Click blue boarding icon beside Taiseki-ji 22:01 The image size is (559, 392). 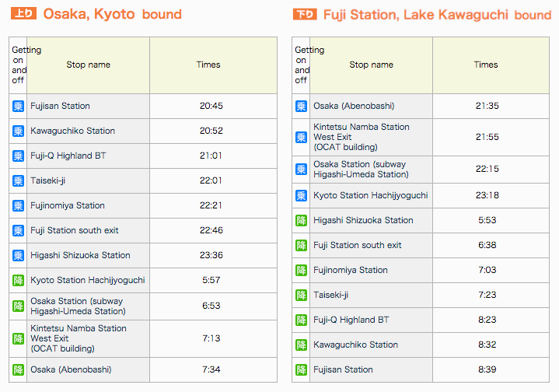tap(18, 181)
